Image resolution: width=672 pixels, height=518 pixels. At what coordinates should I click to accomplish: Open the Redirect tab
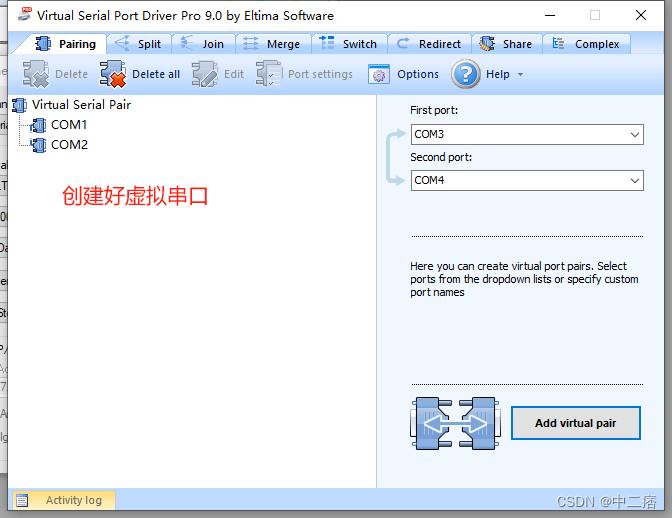click(x=429, y=44)
